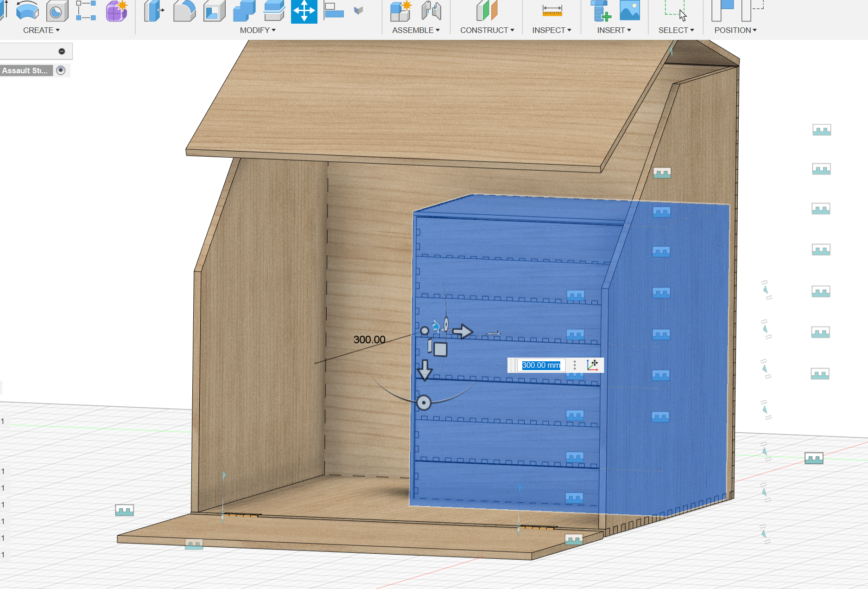The height and width of the screenshot is (589, 868).
Task: Select the Combine tool icon
Action: coord(244,11)
